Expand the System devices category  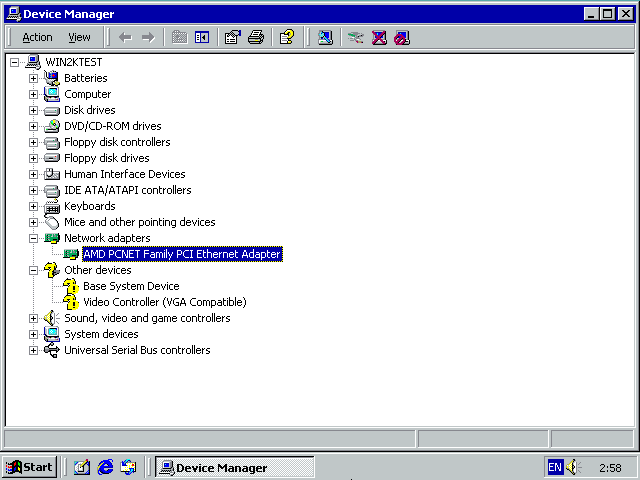tap(33, 334)
